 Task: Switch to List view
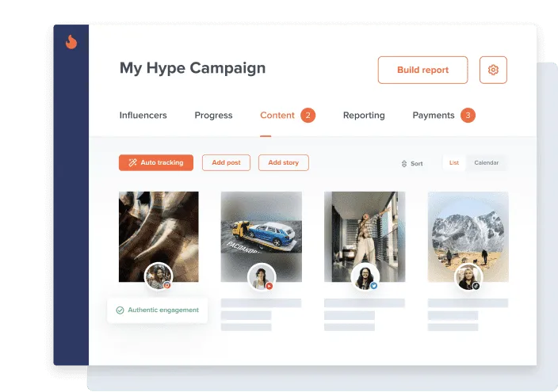click(x=453, y=163)
